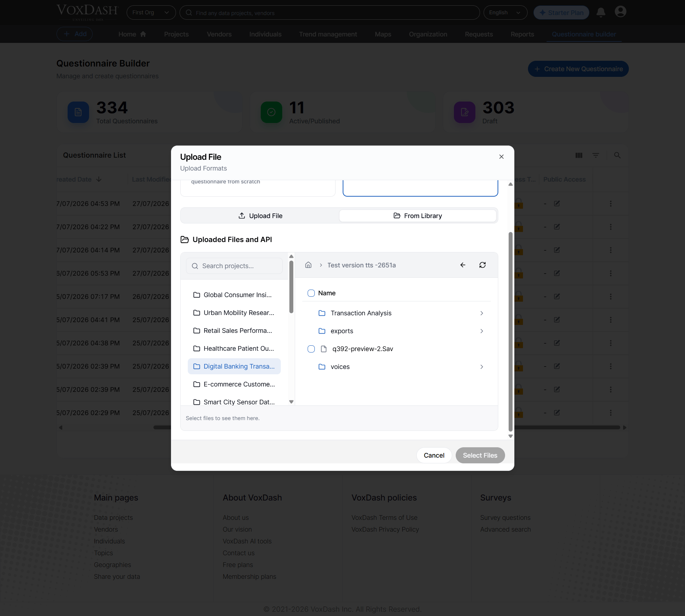Image resolution: width=685 pixels, height=616 pixels.
Task: Open the VoxDash Privacy Policy link
Action: click(385, 529)
